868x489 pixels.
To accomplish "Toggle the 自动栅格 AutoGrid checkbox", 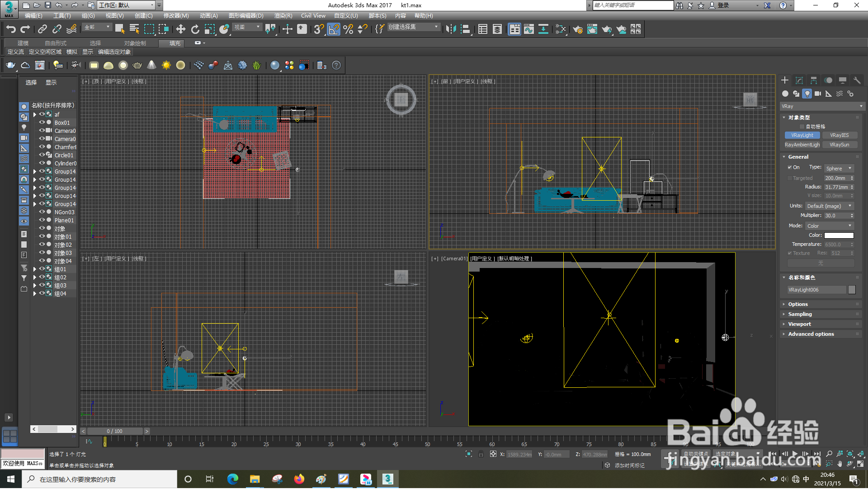I will tap(802, 127).
